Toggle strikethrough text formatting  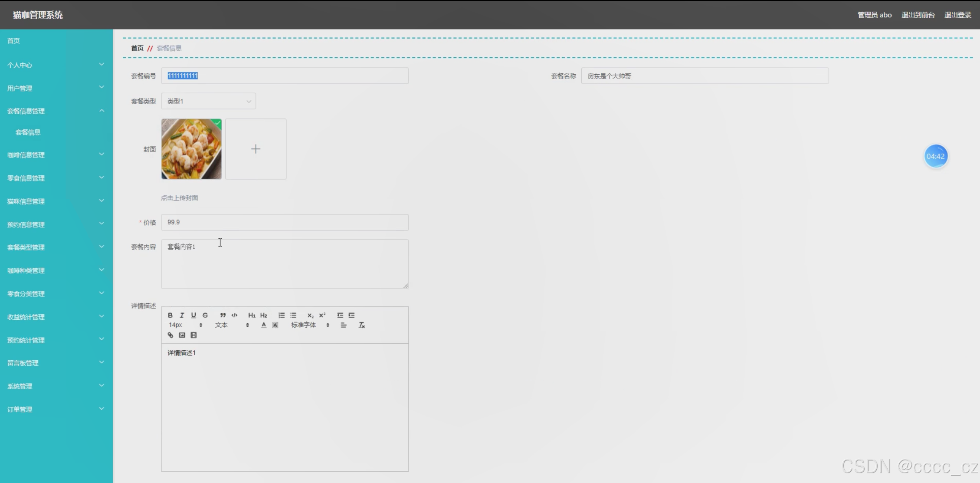tap(205, 315)
